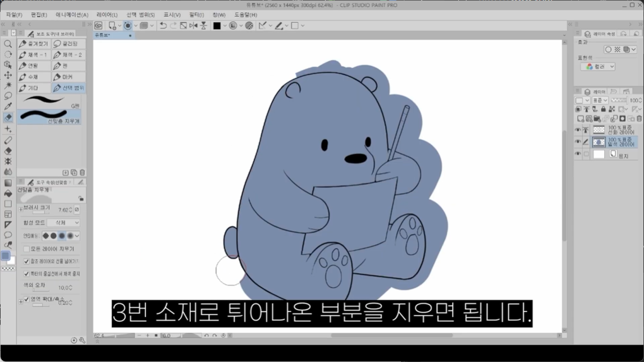Viewport: 644px width, 362px height.
Task: Select the '수채' sub tool group
Action: [34, 77]
